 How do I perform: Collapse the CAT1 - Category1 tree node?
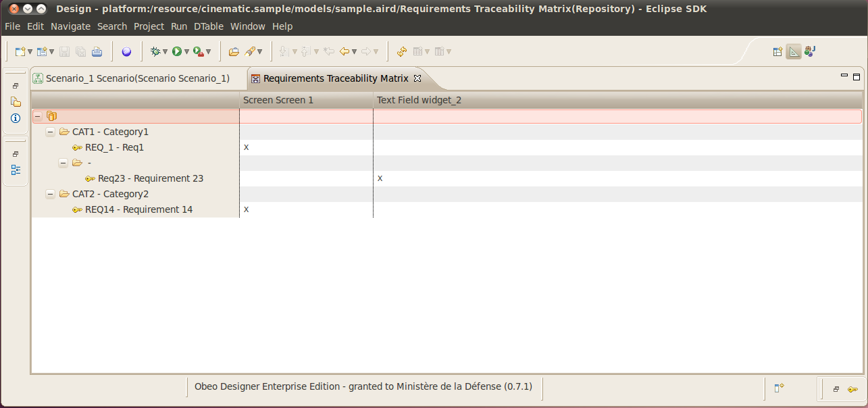click(51, 132)
